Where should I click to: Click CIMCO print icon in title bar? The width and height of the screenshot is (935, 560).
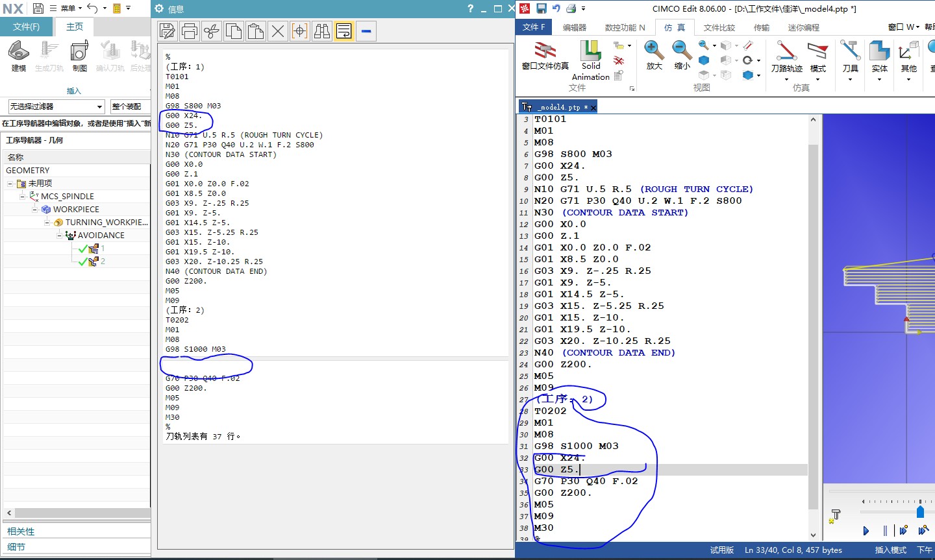pos(571,8)
